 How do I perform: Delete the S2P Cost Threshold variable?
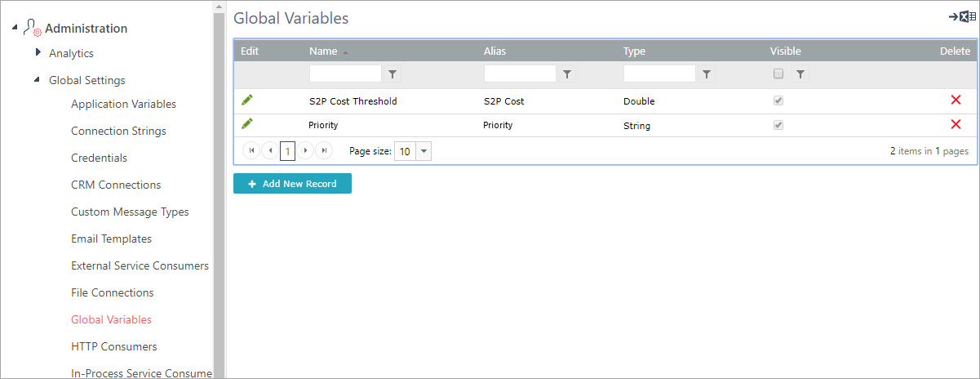(956, 100)
